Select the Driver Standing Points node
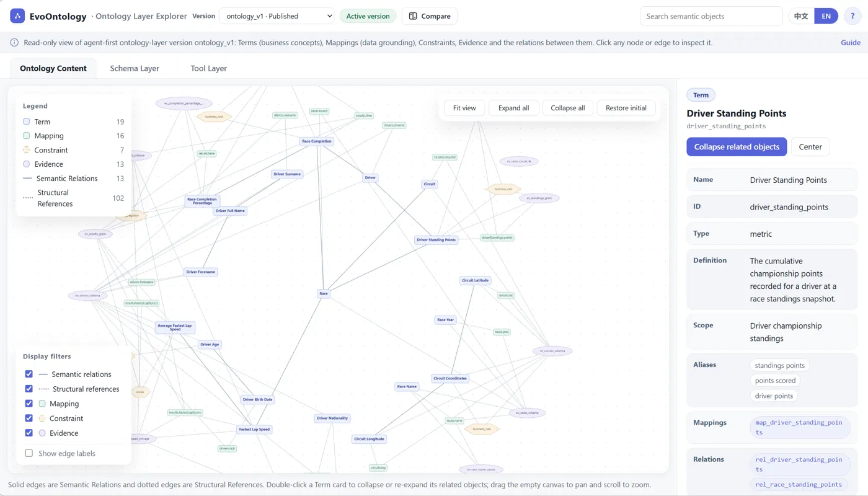This screenshot has height=496, width=868. [x=436, y=240]
